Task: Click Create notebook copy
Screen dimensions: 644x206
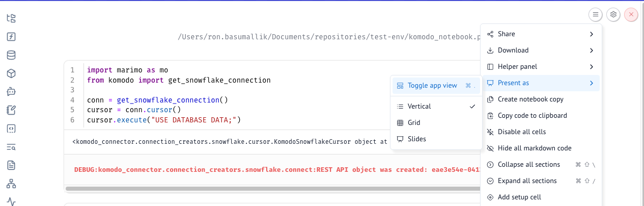Action: pyautogui.click(x=530, y=99)
